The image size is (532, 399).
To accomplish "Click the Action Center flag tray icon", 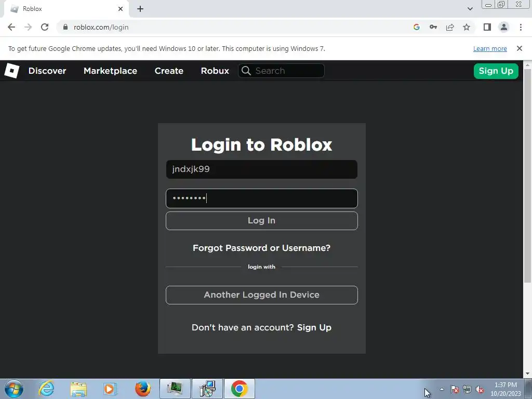I will [x=455, y=389].
